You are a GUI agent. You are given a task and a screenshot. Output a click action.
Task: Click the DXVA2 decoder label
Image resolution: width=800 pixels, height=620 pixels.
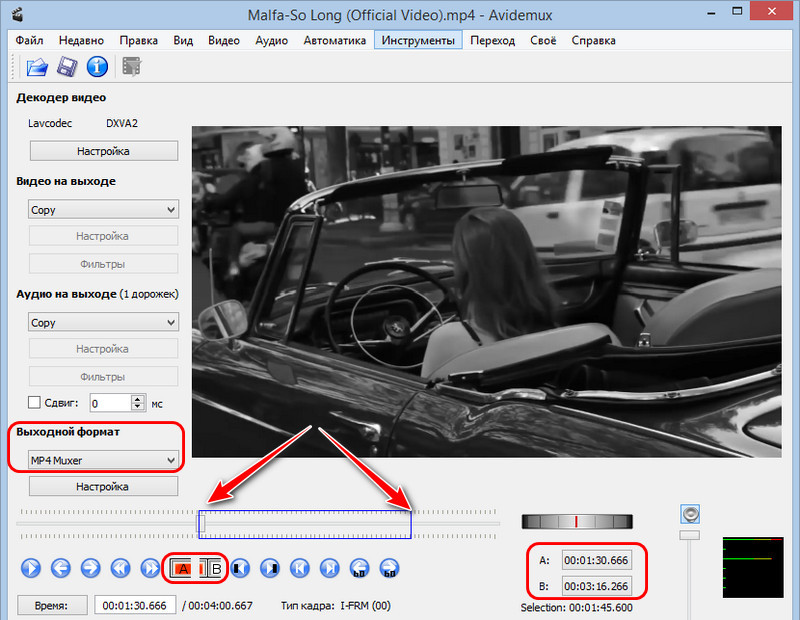[122, 123]
